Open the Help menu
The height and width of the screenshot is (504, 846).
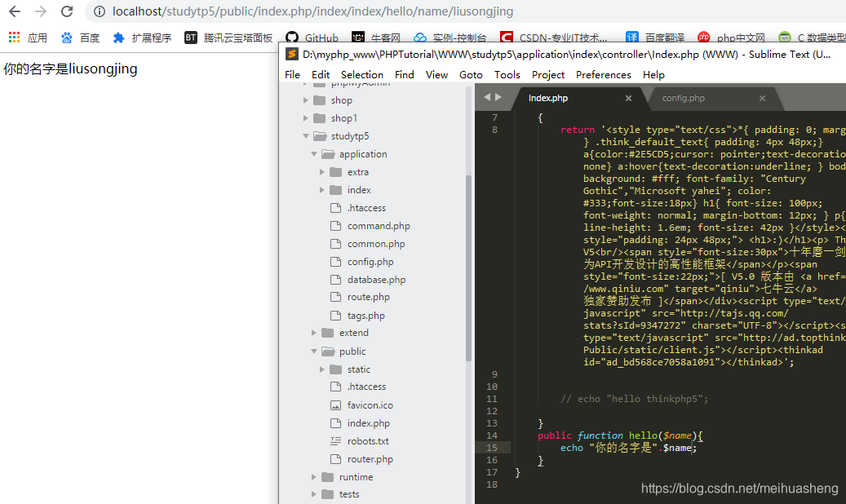tap(653, 75)
